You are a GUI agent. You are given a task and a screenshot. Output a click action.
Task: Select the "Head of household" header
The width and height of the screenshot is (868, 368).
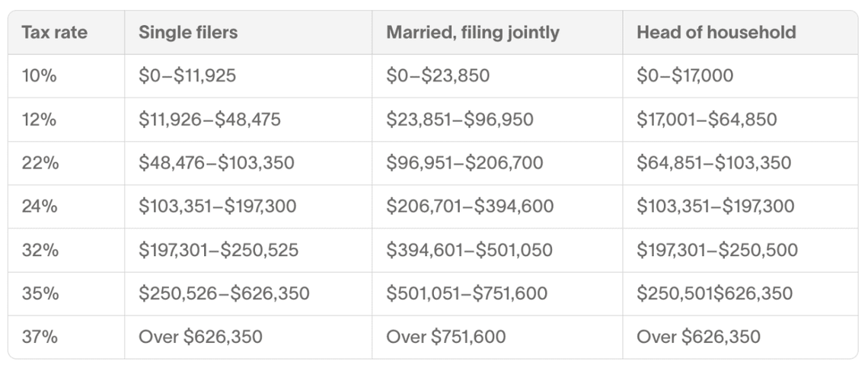point(716,33)
